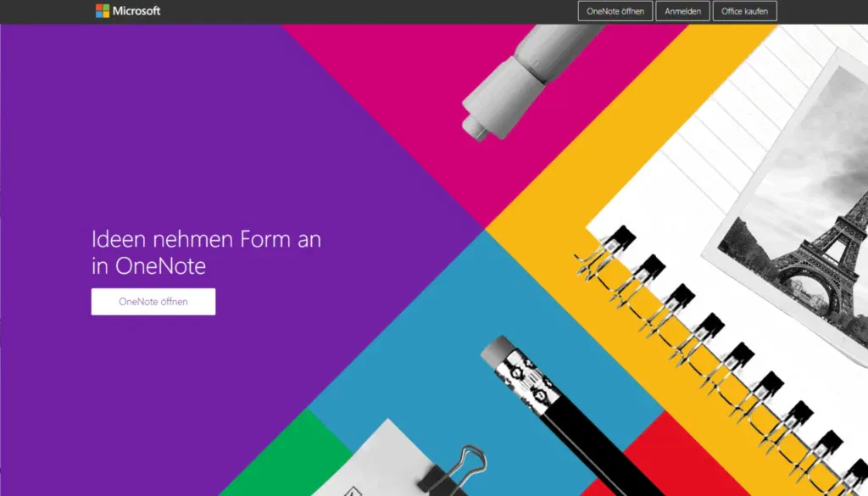Click the white OneNote öffnen button below the headline
The image size is (868, 496).
153,302
